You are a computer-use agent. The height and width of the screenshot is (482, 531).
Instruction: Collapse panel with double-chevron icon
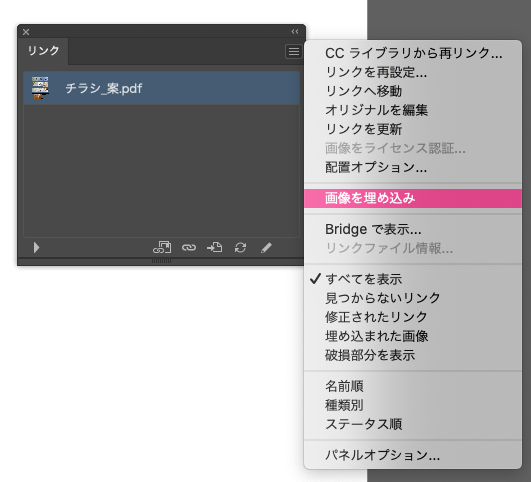tap(295, 32)
